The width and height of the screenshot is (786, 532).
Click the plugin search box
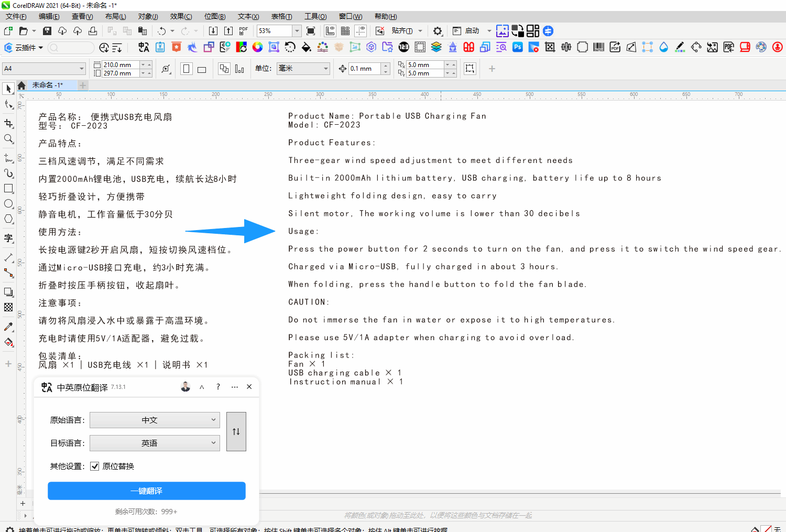pos(71,48)
